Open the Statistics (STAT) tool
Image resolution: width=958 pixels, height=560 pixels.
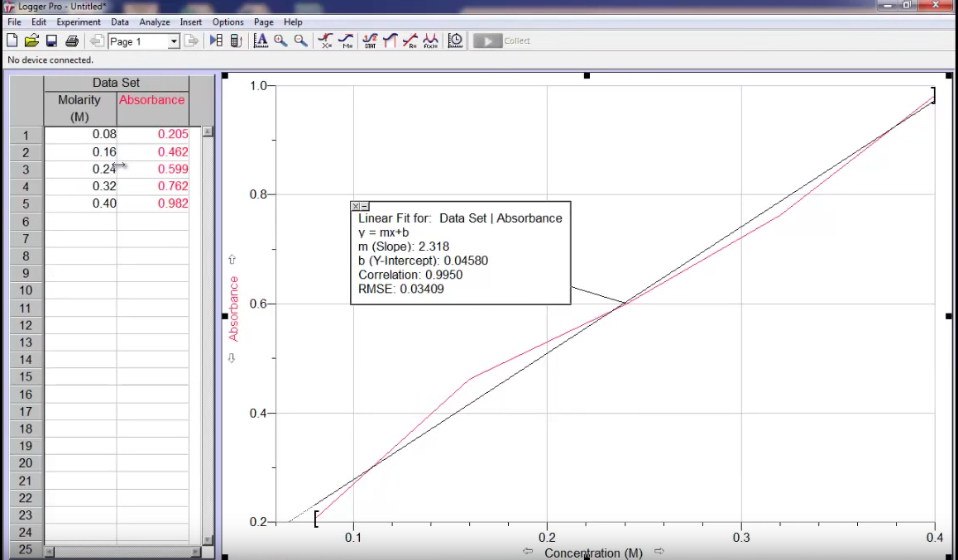pos(370,41)
